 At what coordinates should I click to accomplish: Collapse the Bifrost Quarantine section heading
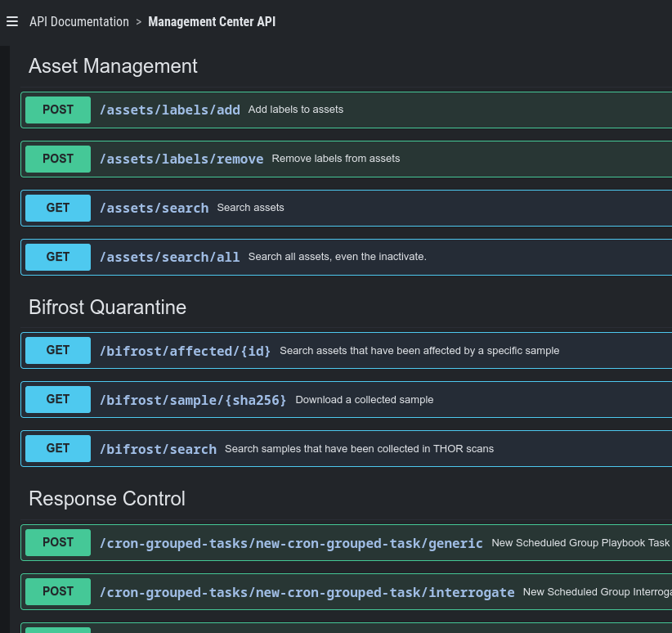[x=107, y=308]
